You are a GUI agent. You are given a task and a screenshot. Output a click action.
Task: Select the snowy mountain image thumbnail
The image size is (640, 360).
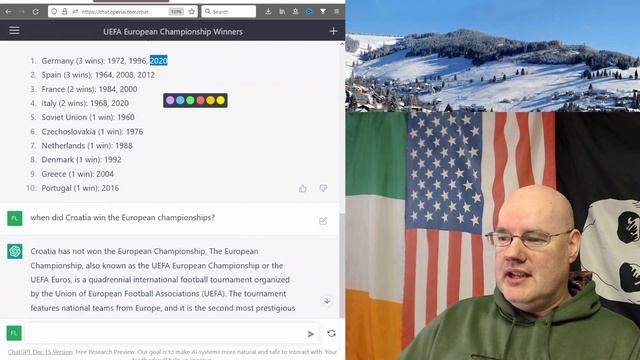(x=493, y=56)
